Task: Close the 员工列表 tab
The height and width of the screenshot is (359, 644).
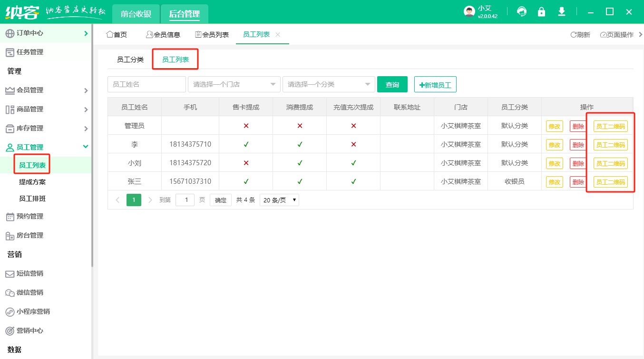Action: click(278, 35)
